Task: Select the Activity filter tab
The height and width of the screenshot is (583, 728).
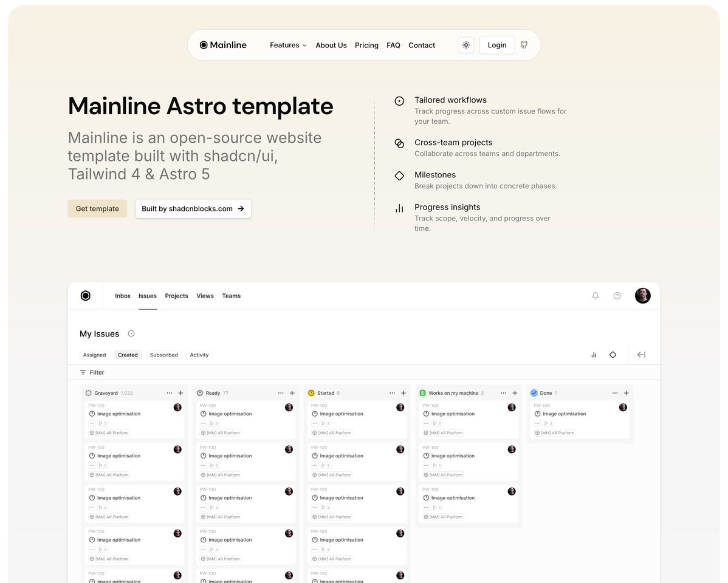Action: [199, 355]
